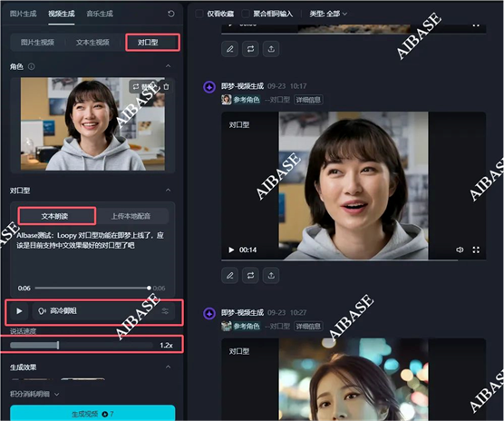504x421 pixels.
Task: Click the 角色 info icon
Action: pos(31,66)
